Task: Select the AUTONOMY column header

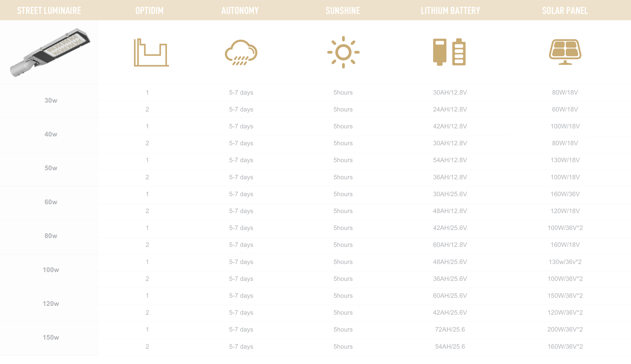Action: 240,11
